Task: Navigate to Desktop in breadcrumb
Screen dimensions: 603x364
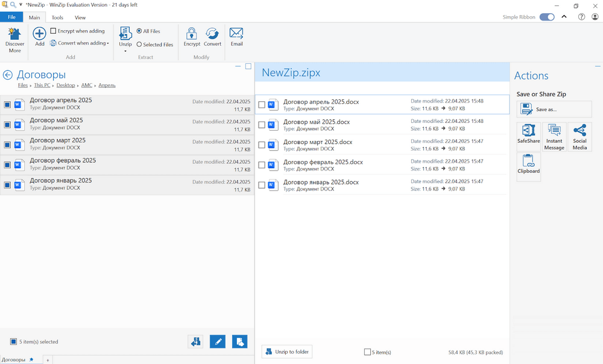Action: (x=66, y=86)
